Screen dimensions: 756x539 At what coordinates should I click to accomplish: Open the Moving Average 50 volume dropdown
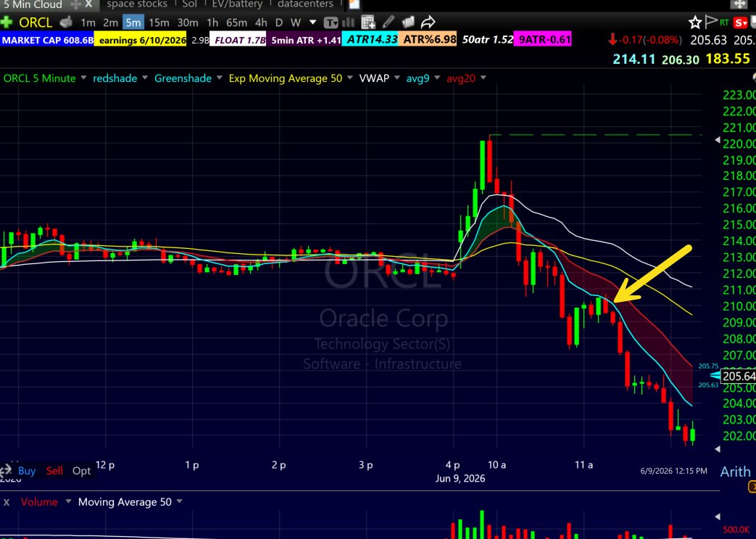[179, 502]
